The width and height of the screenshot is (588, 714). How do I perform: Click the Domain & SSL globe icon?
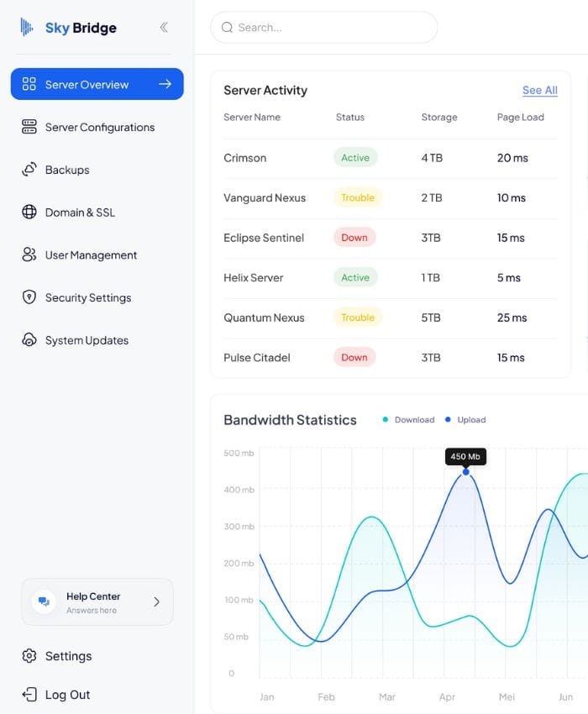29,212
